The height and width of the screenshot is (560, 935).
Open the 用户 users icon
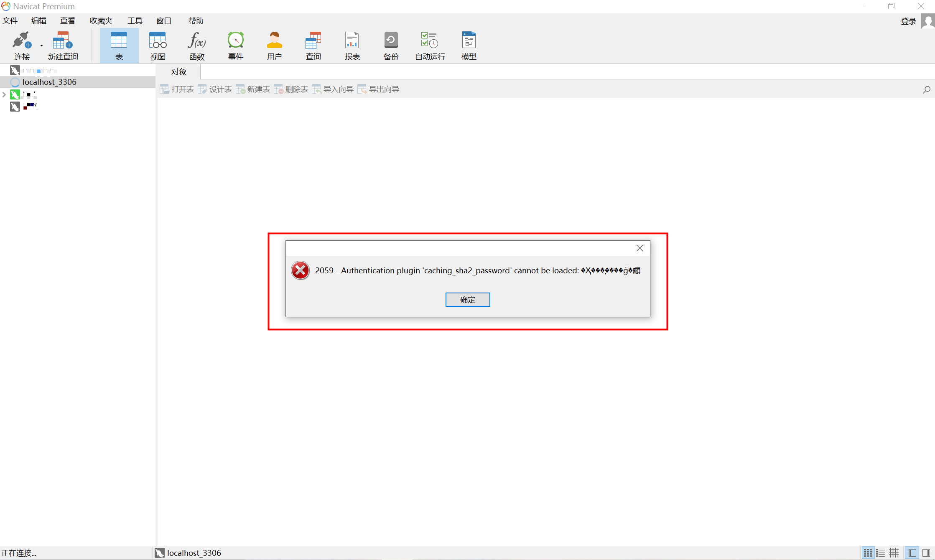pos(274,45)
